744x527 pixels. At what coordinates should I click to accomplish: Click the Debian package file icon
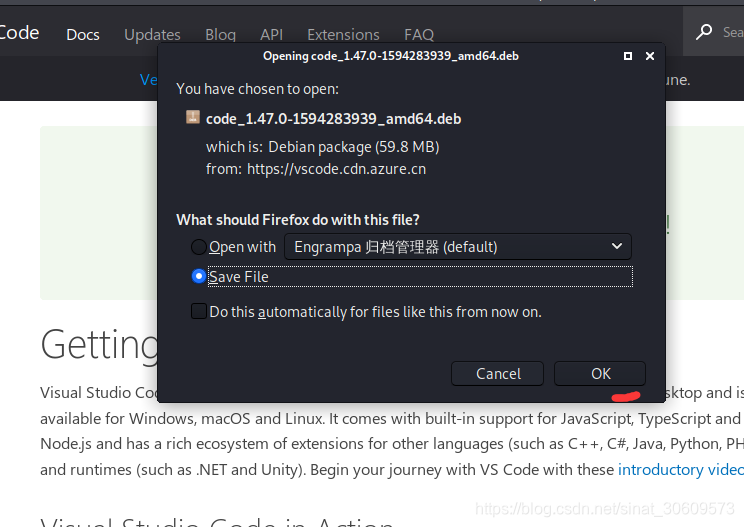point(193,117)
